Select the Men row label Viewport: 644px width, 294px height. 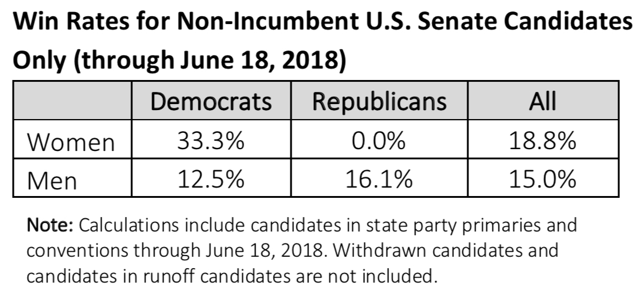coord(53,179)
